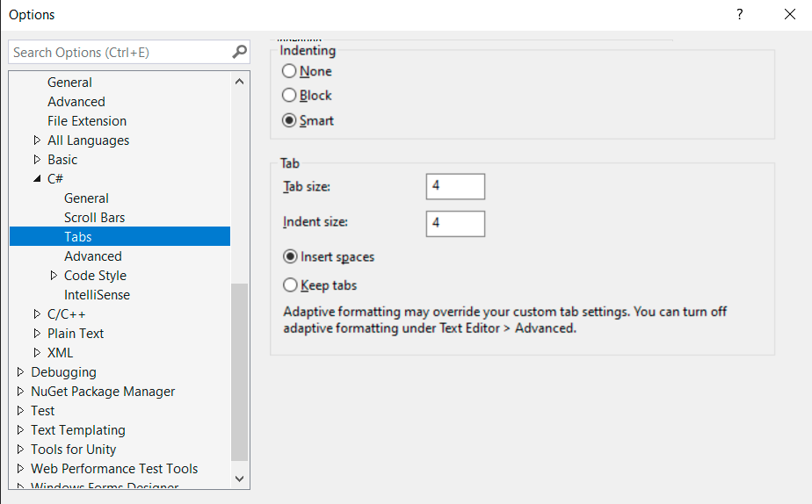The width and height of the screenshot is (812, 504).
Task: Click the search magnifier icon
Action: point(239,52)
